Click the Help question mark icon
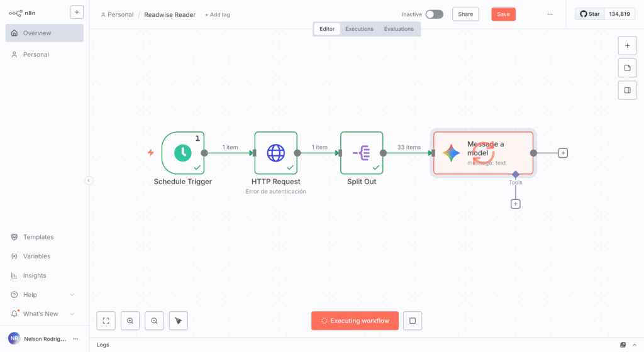The width and height of the screenshot is (644, 352). tap(14, 295)
